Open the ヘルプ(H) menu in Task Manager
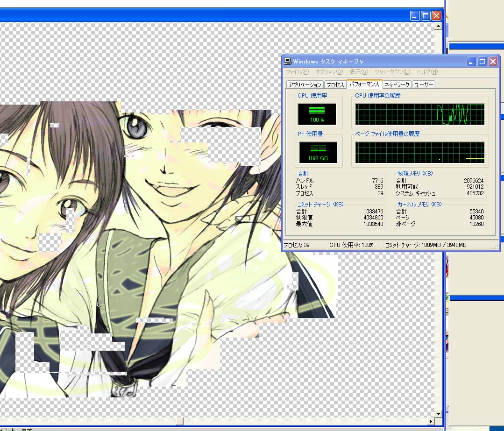 click(427, 71)
